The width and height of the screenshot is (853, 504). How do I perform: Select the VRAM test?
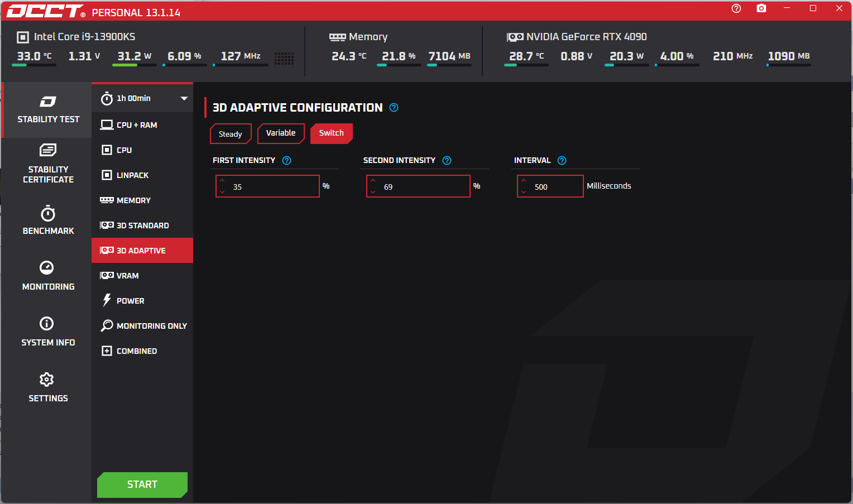pyautogui.click(x=142, y=276)
